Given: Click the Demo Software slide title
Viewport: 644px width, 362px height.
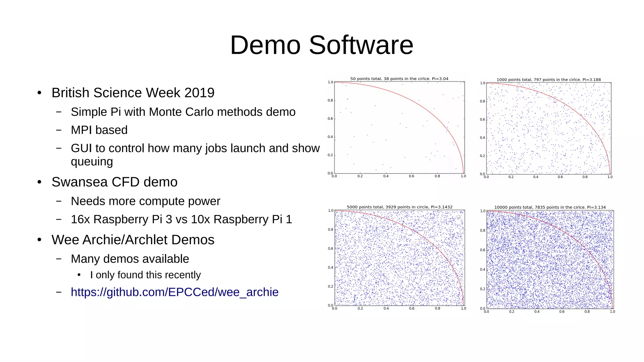Looking at the screenshot, I should (x=321, y=45).
